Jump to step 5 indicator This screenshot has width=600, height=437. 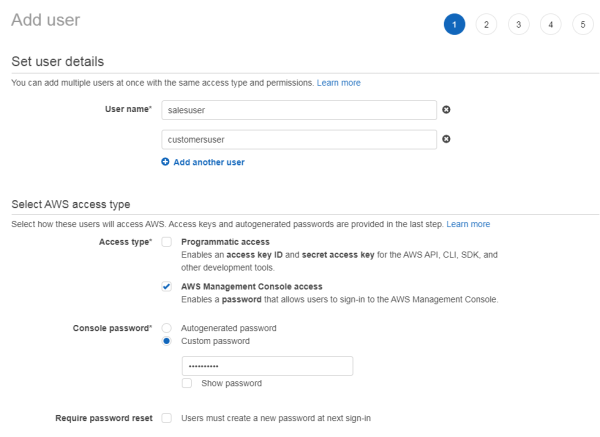pos(582,24)
